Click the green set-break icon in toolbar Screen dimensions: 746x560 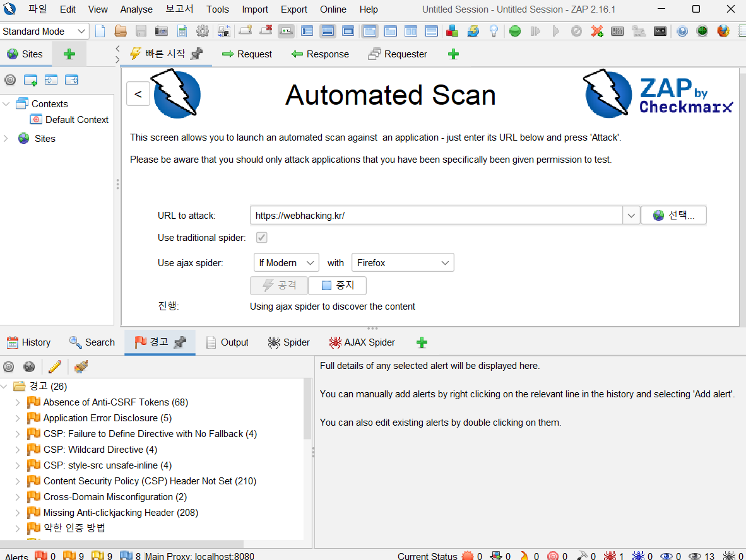515,31
